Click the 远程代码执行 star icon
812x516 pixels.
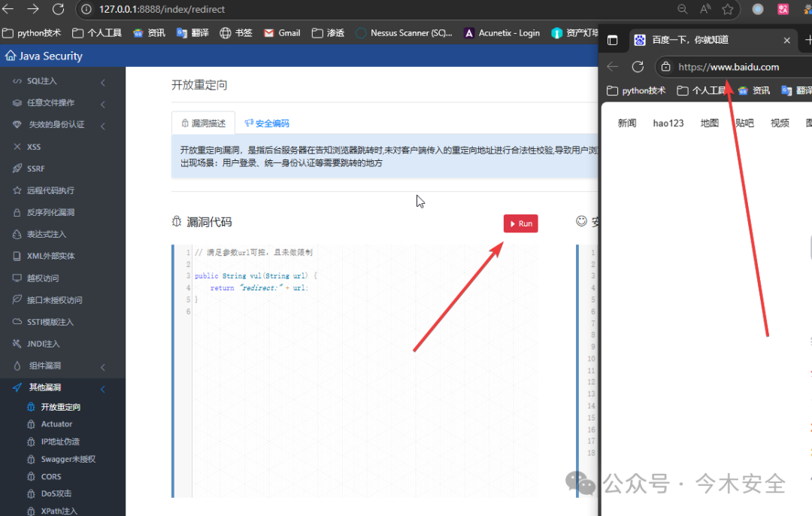17,190
